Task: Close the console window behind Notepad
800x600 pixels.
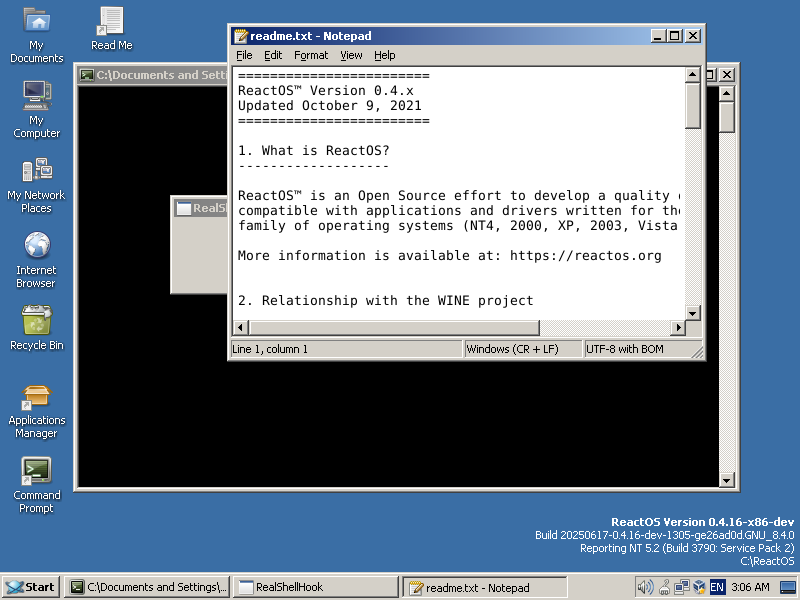Action: [x=727, y=75]
